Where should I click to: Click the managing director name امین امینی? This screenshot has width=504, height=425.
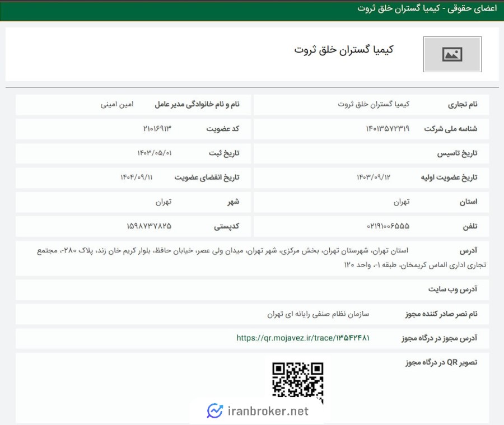click(117, 105)
